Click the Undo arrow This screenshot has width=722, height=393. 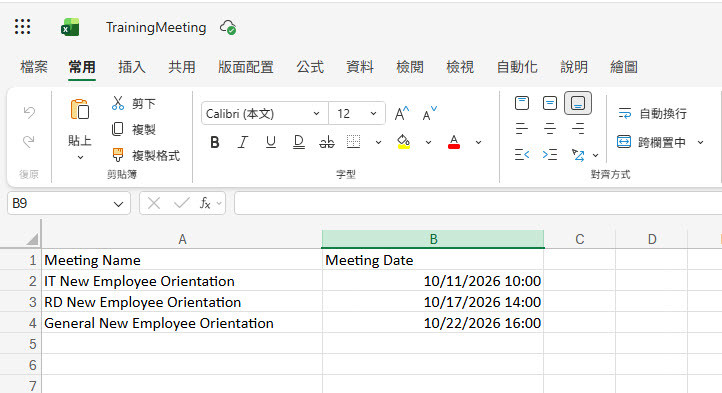pyautogui.click(x=29, y=112)
